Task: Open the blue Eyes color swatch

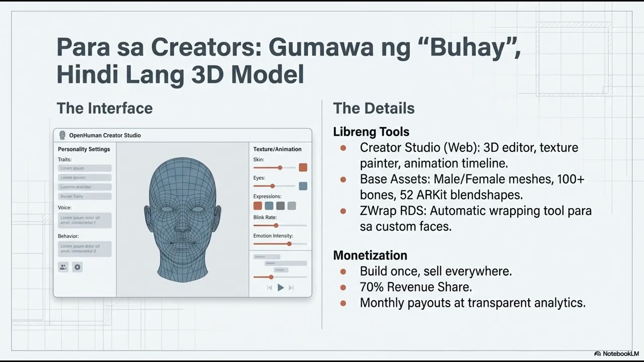Action: 303,186
